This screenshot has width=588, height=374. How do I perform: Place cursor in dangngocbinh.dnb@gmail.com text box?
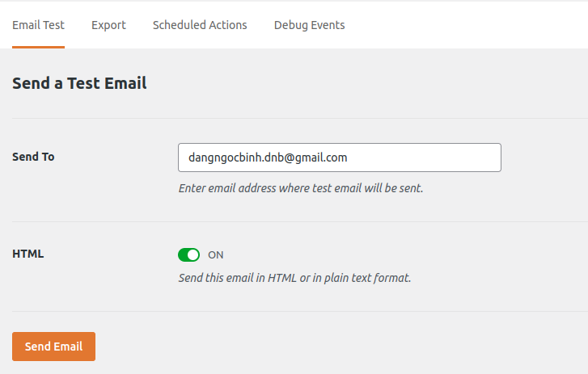point(339,158)
